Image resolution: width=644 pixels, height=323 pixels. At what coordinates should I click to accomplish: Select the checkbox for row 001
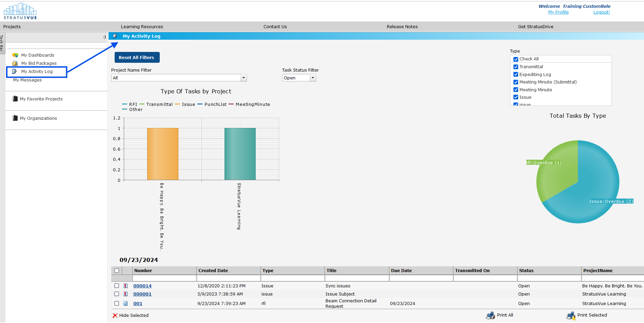(x=117, y=303)
